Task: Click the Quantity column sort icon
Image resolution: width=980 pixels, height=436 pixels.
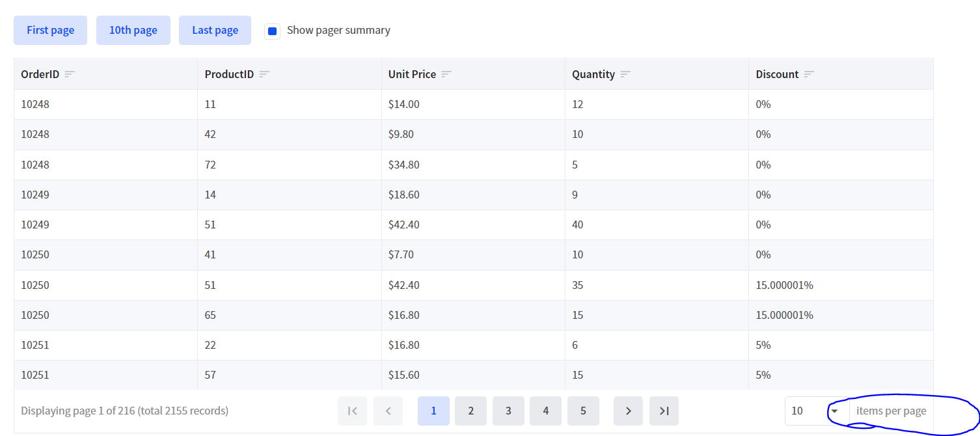Action: click(x=625, y=74)
